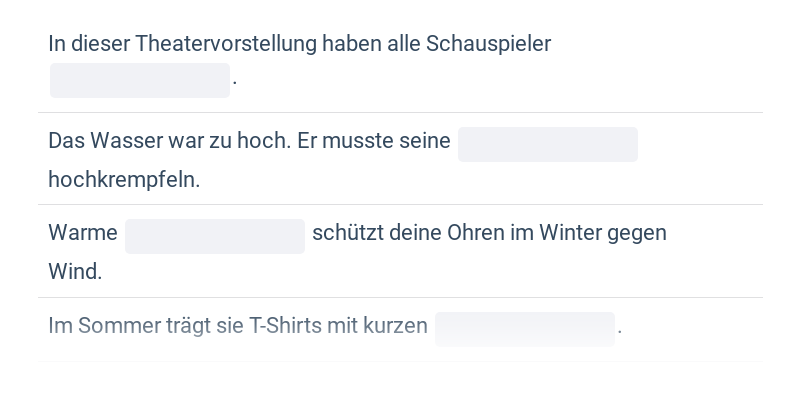Click the word "Wasser"
800x400 pixels.
pos(127,140)
